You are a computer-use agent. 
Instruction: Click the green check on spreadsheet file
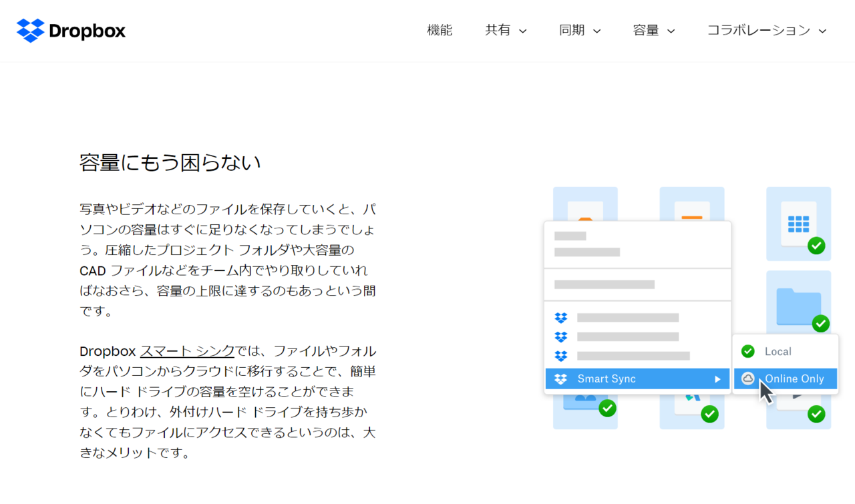click(x=816, y=246)
